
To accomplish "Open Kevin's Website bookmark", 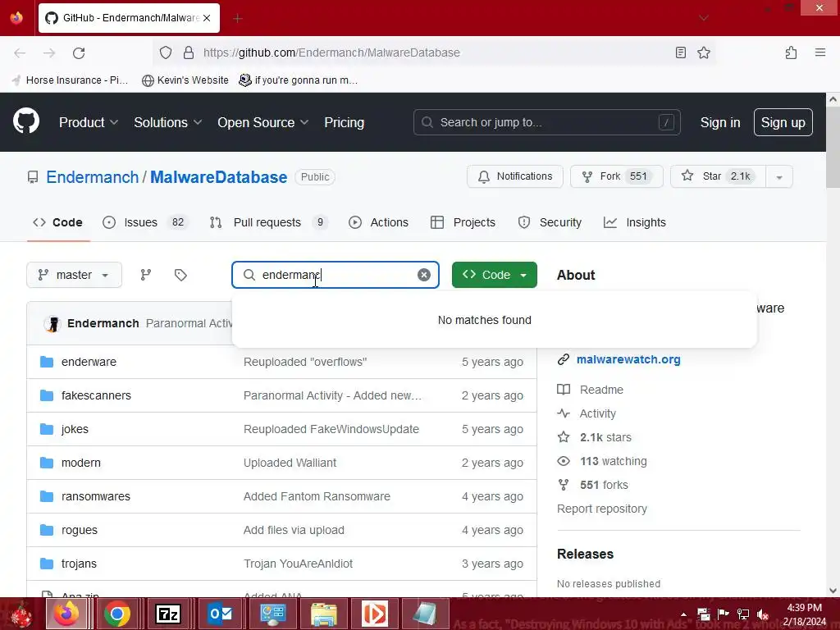I will coord(185,80).
